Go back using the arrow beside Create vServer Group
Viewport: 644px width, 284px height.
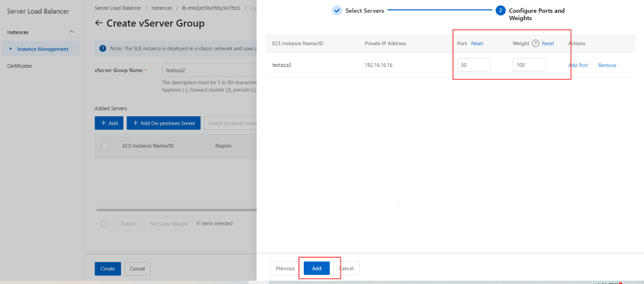(99, 23)
